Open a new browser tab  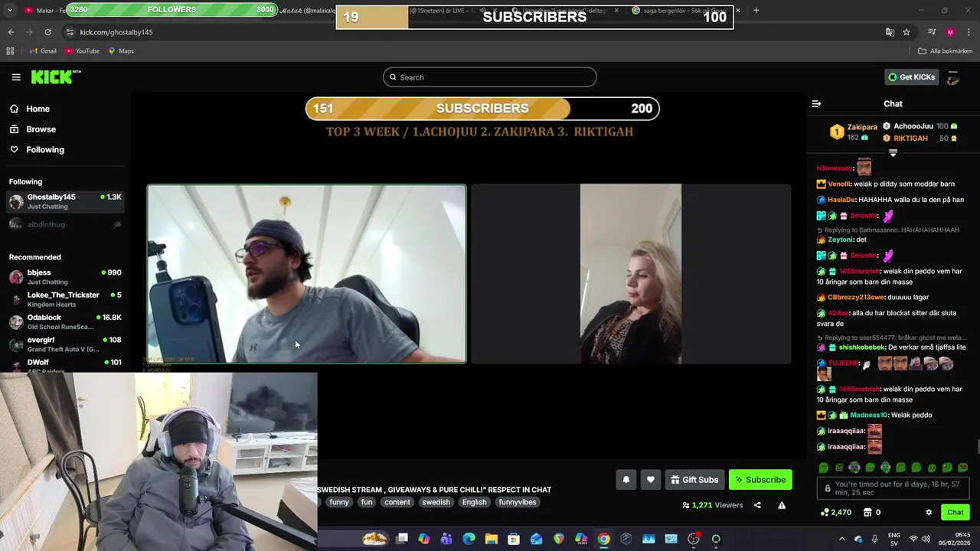tap(756, 11)
